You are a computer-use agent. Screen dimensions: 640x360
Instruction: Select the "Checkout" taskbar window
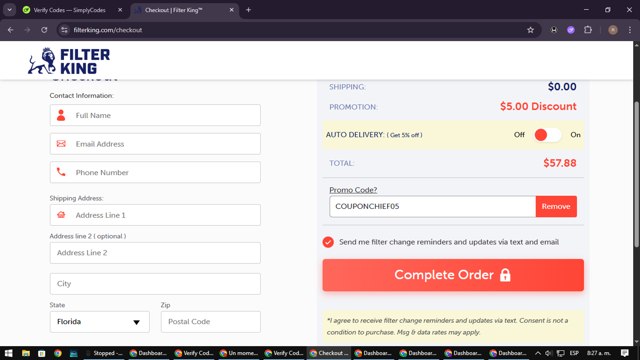coord(329,353)
